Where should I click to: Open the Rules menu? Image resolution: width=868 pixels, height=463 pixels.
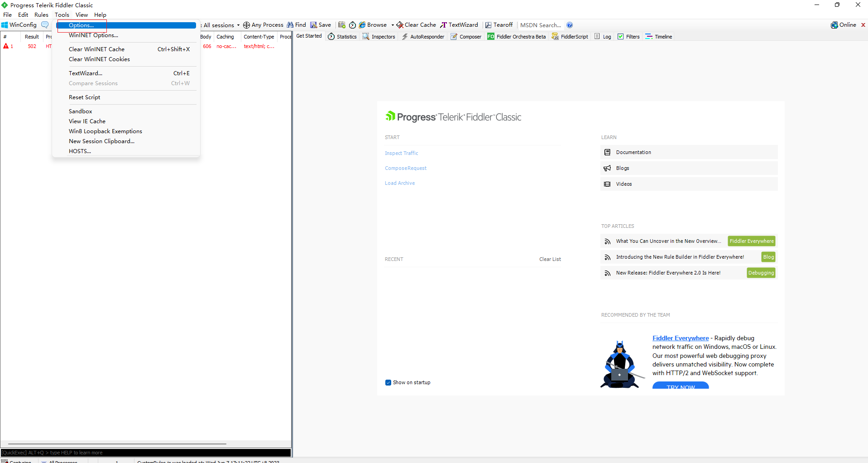41,14
